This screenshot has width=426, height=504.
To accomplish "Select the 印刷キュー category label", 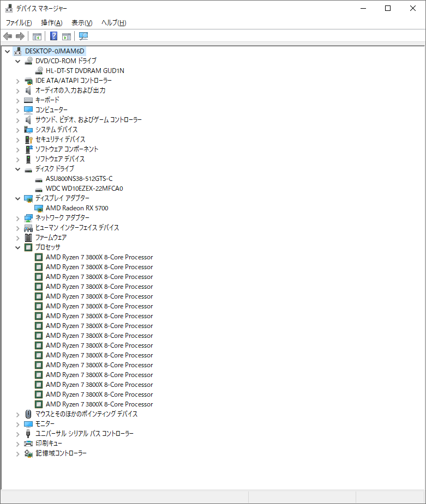I will [x=49, y=444].
